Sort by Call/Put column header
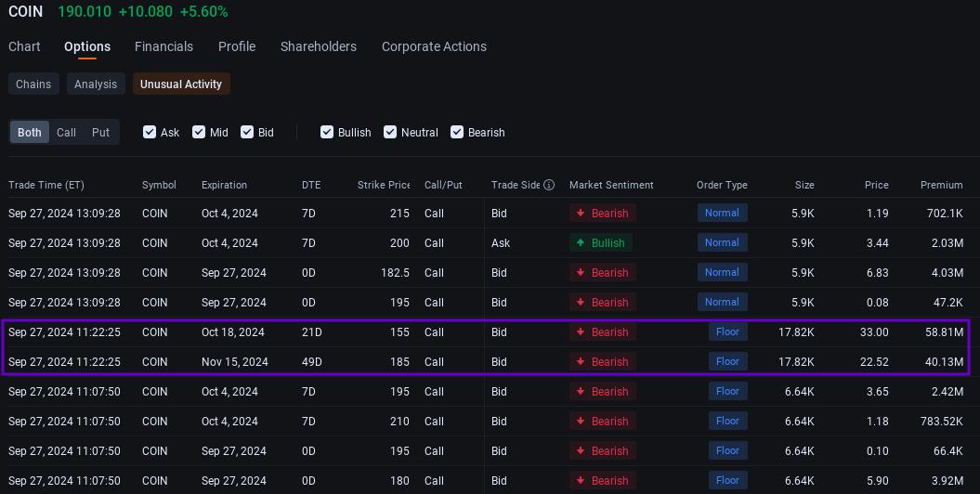This screenshot has height=494, width=980. [x=443, y=185]
